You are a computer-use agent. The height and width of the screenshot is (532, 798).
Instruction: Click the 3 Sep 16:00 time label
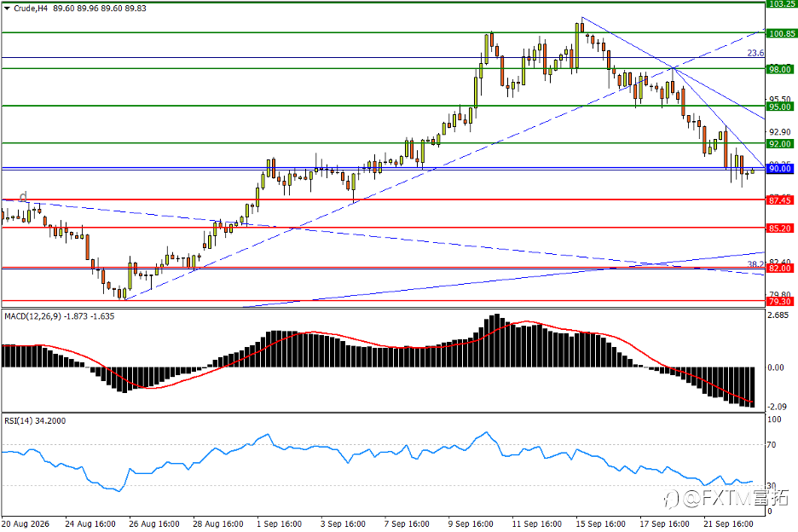point(343,523)
